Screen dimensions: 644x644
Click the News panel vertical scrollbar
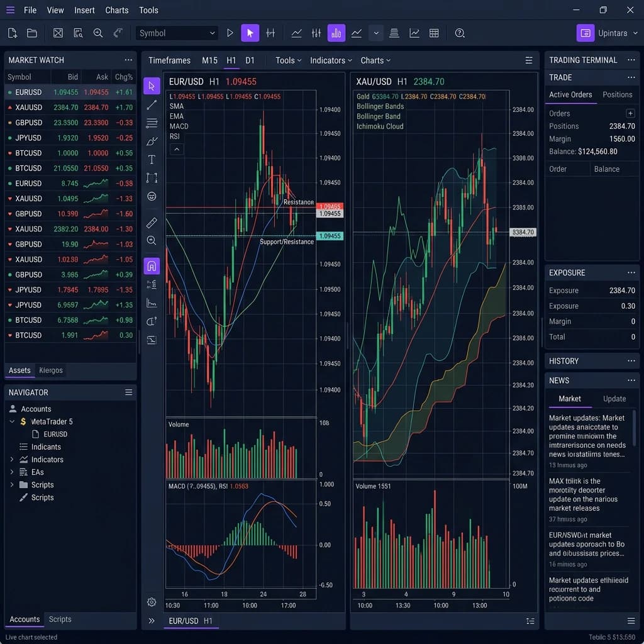635,427
